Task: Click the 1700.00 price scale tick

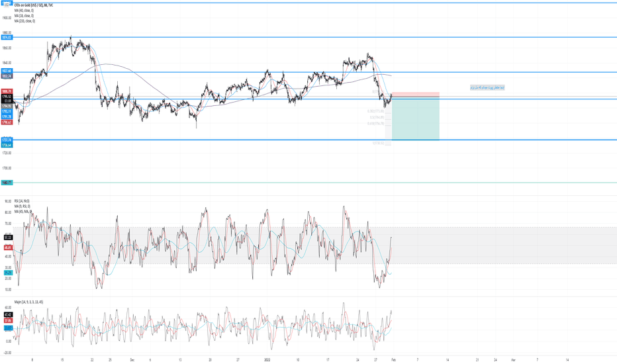Action: [7, 168]
